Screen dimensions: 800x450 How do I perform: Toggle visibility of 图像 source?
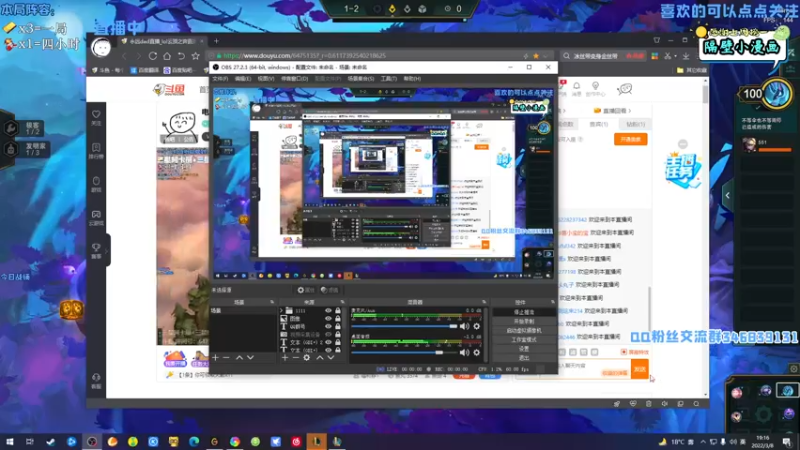328,318
